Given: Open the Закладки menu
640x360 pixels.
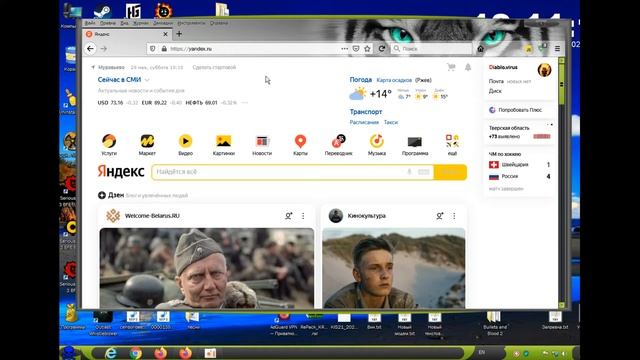Looking at the screenshot, I should click(163, 23).
